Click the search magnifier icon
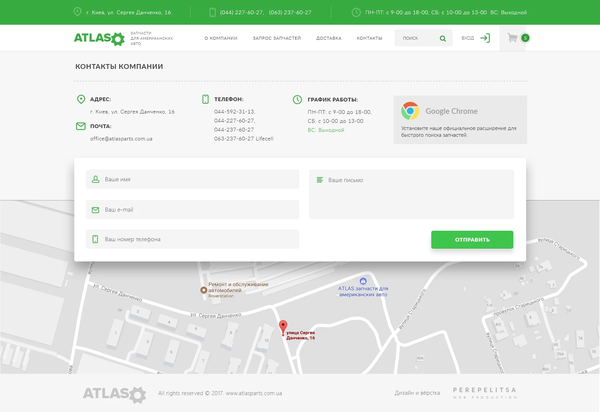Screen dimensions: 600x412 (442, 38)
